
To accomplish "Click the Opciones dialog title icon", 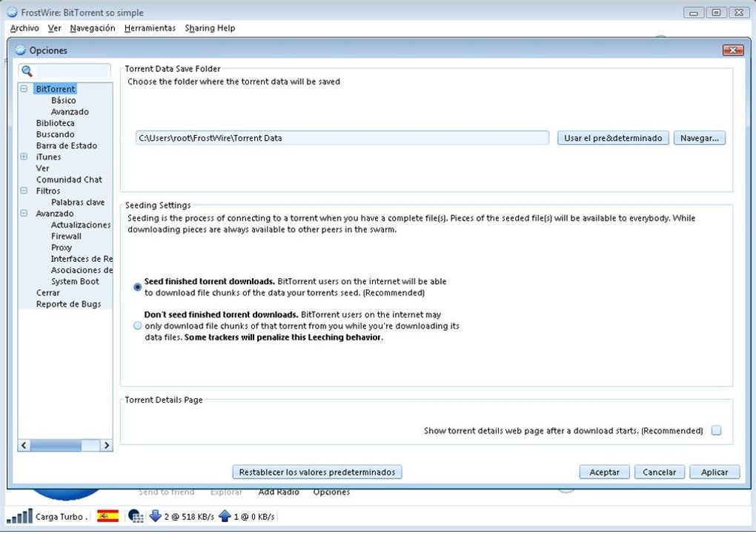I will pos(20,50).
